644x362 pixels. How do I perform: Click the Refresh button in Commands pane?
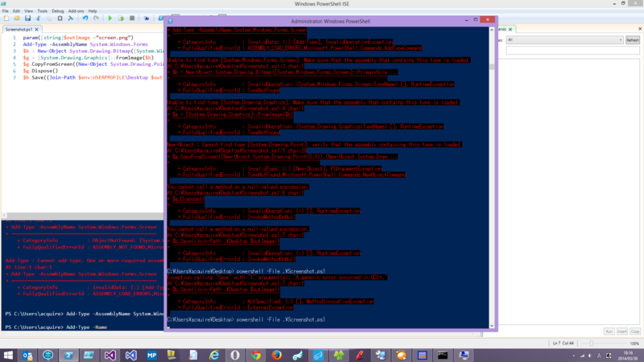[x=633, y=40]
